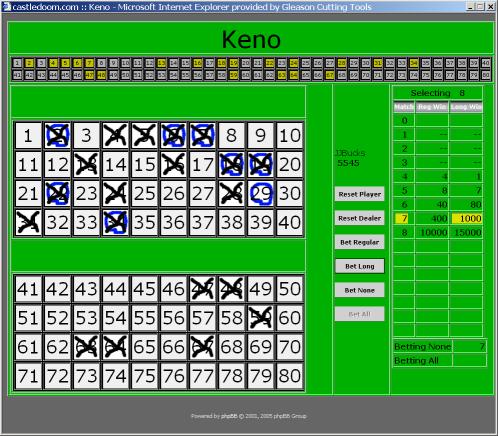Viewport: 498px width, 436px height.
Task: Choose number 55 on lower board
Action: click(x=144, y=318)
